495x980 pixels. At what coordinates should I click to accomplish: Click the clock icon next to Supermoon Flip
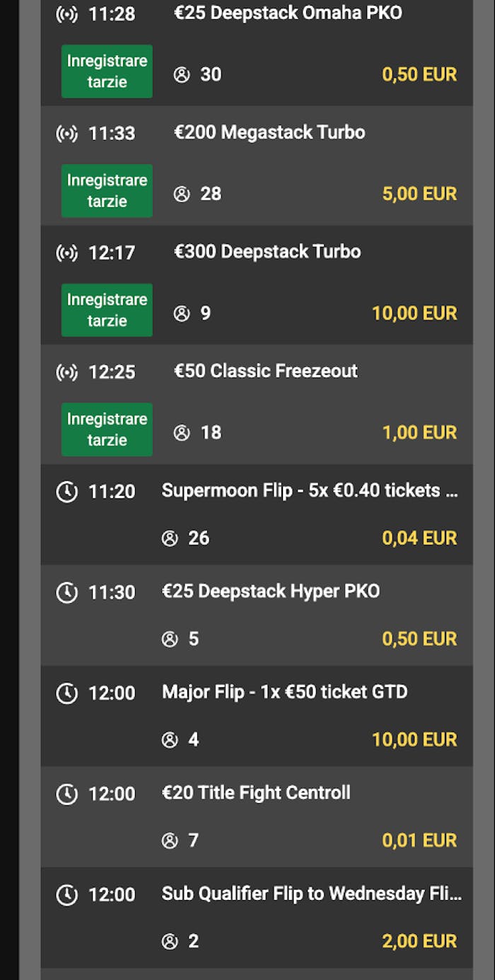click(x=67, y=492)
